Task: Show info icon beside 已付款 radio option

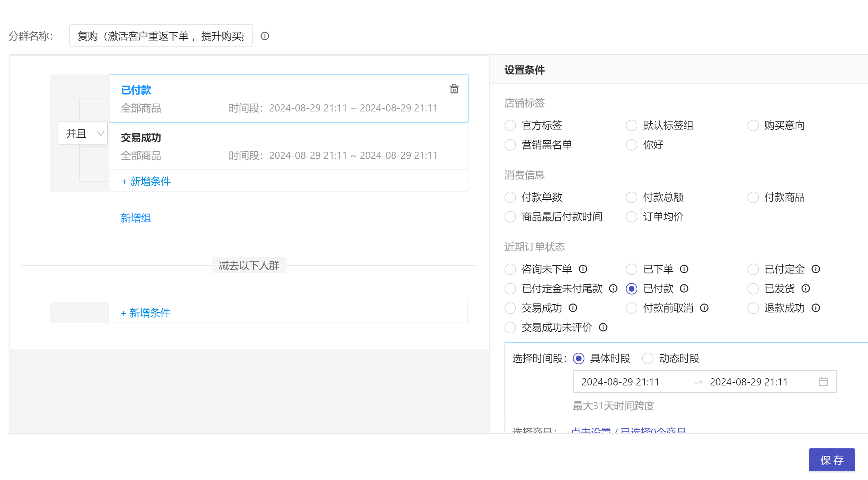Action: 684,288
